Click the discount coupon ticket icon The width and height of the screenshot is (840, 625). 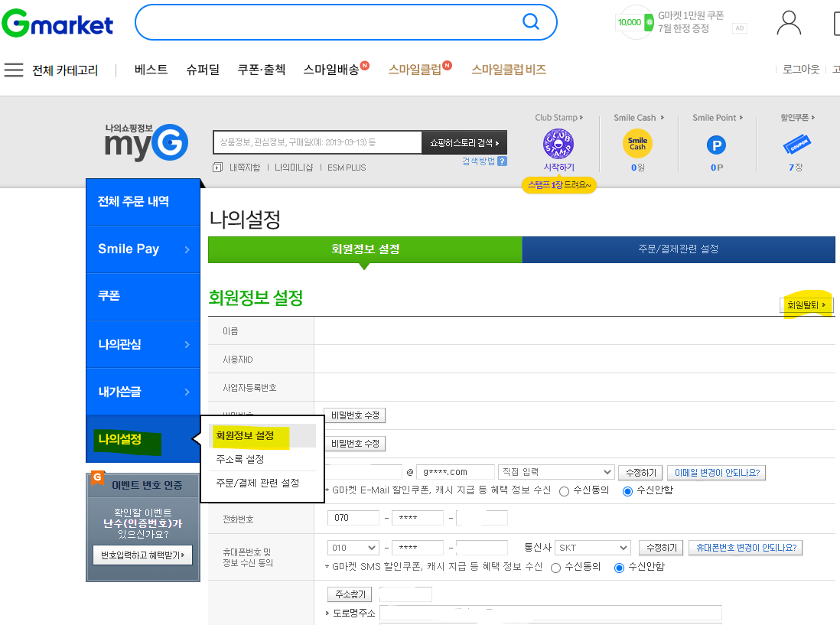pos(796,144)
